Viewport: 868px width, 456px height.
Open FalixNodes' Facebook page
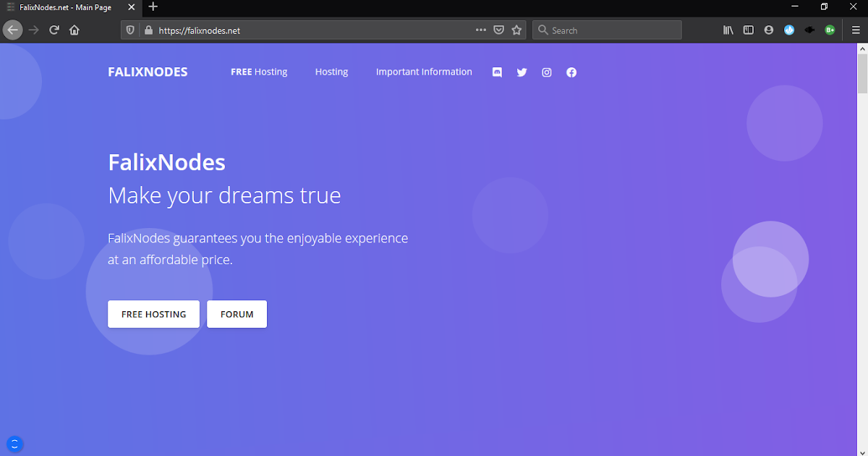click(571, 72)
